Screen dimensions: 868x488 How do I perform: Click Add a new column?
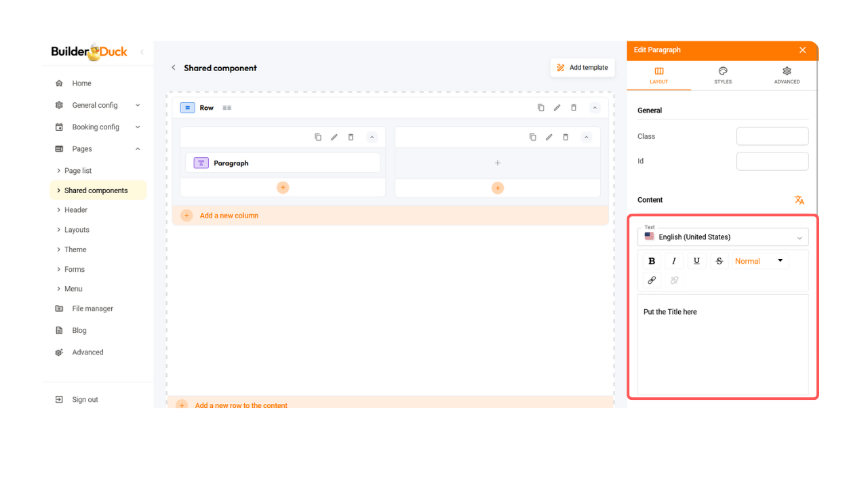(x=229, y=216)
